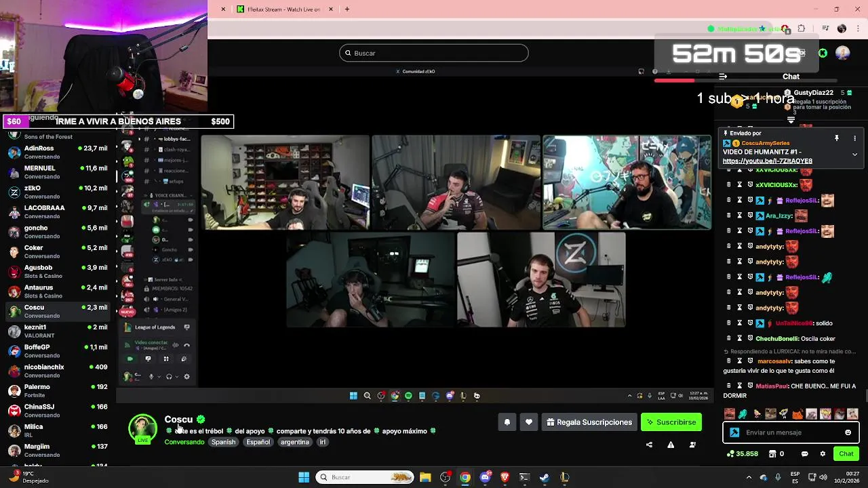Unpin the pinned message pin icon
Viewport: 868px width, 488px height.
click(x=837, y=138)
